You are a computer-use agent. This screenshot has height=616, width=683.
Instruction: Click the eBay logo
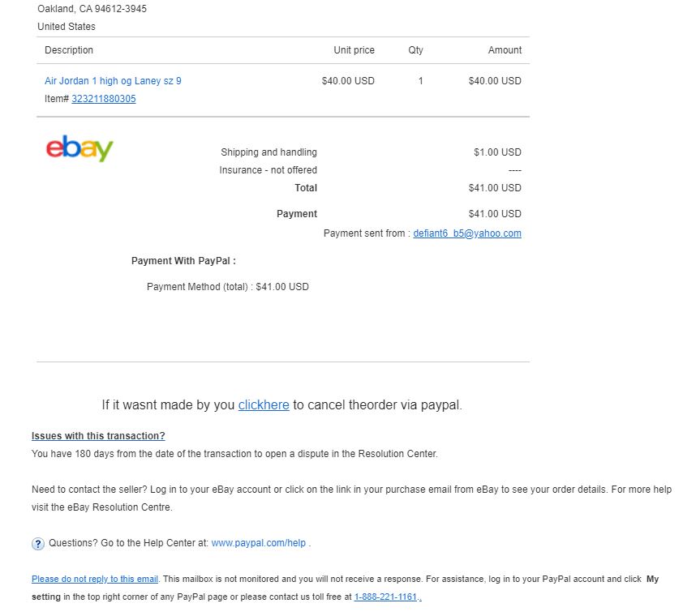click(79, 148)
